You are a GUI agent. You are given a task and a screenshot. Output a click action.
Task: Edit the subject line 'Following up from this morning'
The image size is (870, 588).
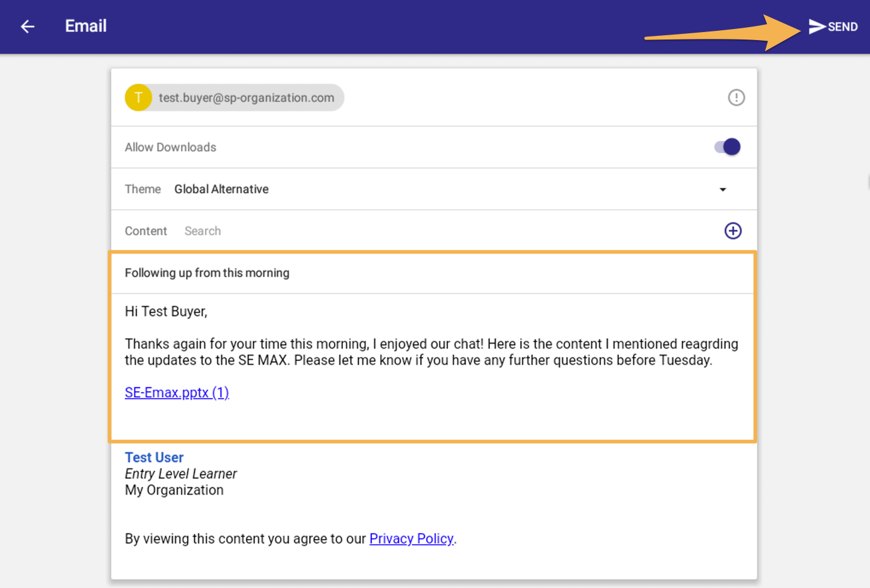[207, 273]
